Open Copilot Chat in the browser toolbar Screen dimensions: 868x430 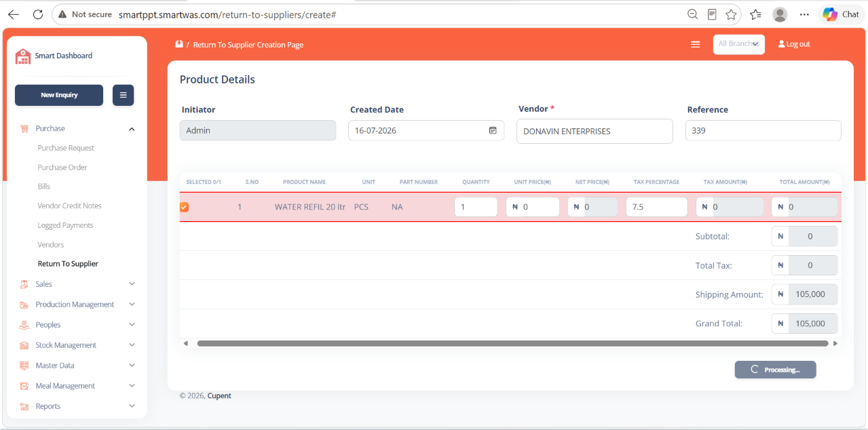click(x=841, y=14)
